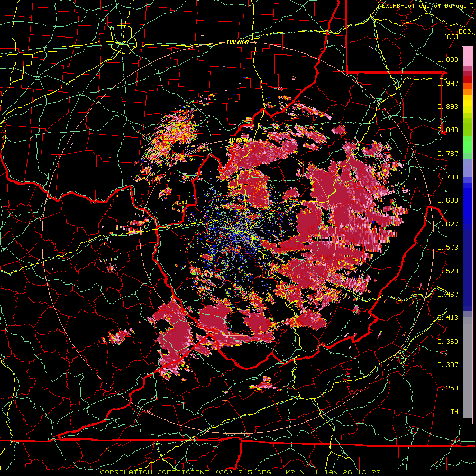This screenshot has width=476, height=476.
Task: Click the "[CC]" color bar heading
Action: click(x=452, y=36)
